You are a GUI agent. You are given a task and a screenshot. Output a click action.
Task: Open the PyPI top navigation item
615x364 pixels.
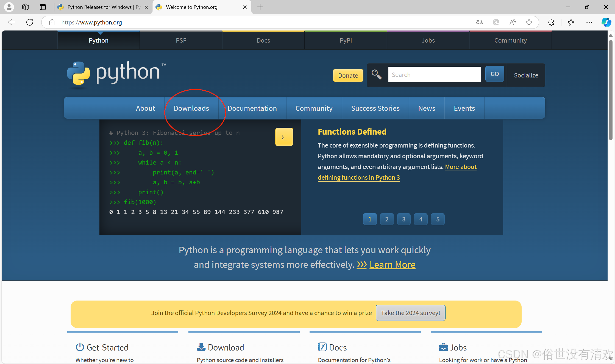pos(346,40)
